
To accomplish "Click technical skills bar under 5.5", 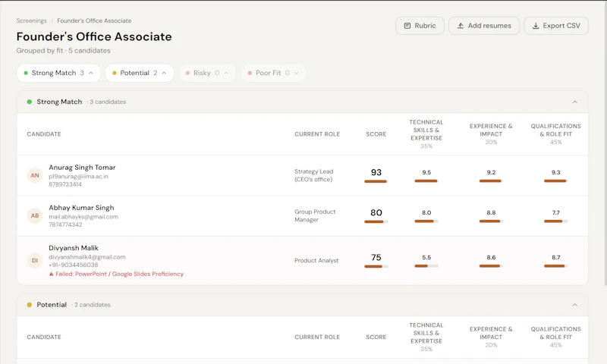I will coord(426,266).
